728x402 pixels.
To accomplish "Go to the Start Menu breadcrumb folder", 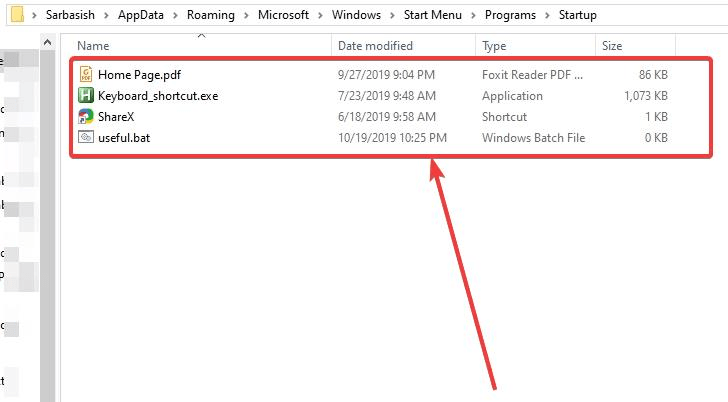I will [435, 16].
